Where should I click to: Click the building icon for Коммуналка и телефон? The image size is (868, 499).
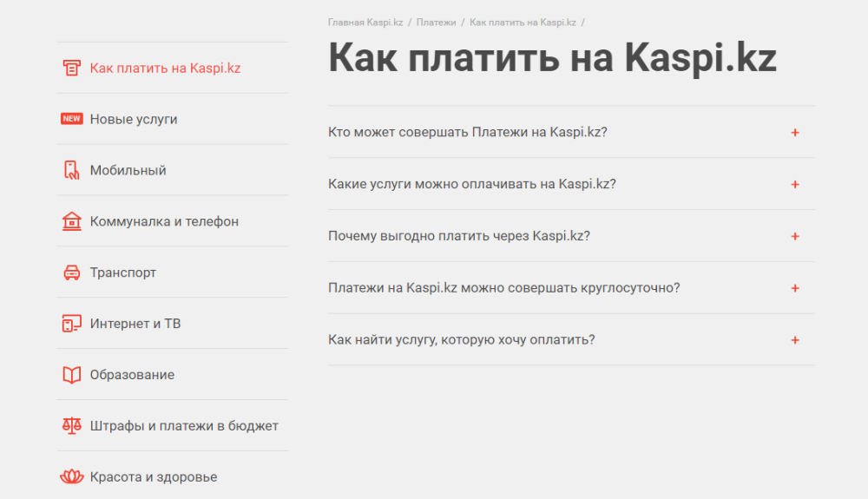click(71, 221)
